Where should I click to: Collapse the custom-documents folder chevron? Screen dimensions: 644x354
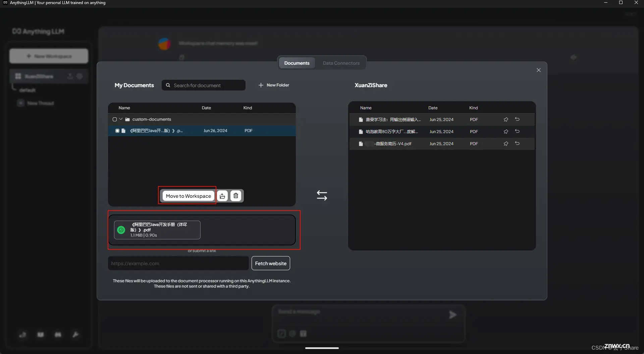click(x=121, y=119)
